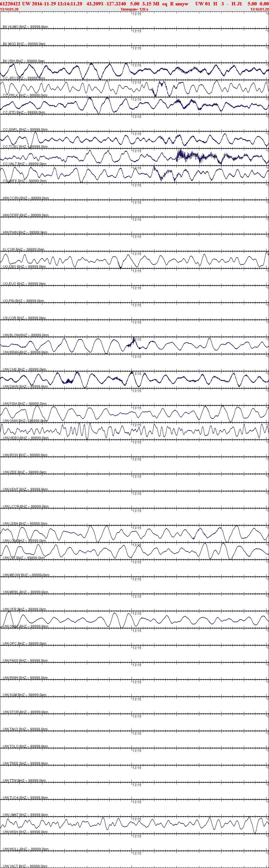
Task: Click the start time 13:14:01.28 label
Action: pyautogui.click(x=9, y=9)
